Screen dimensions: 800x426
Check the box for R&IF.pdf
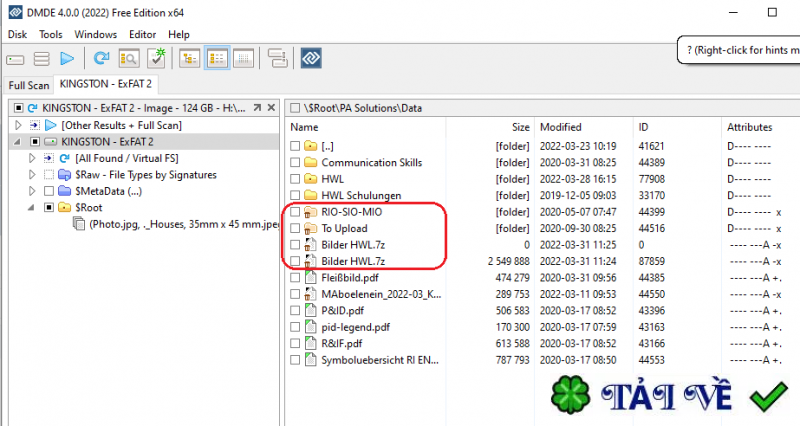click(x=295, y=343)
